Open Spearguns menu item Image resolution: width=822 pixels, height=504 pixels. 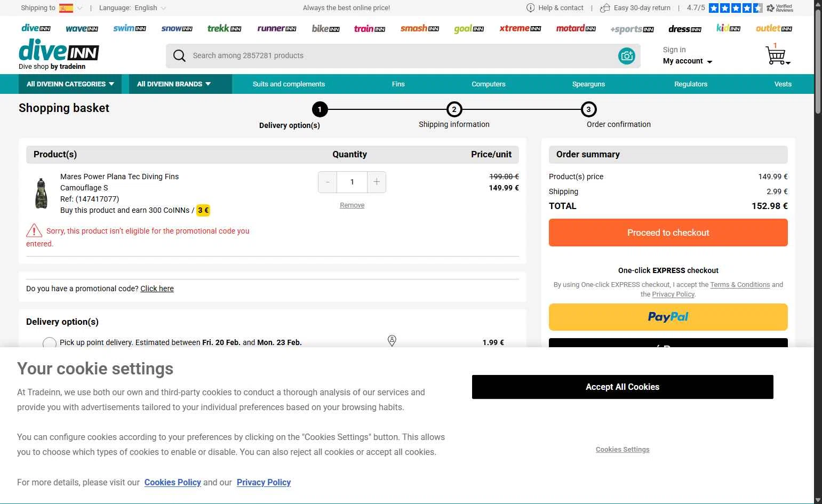click(x=588, y=84)
